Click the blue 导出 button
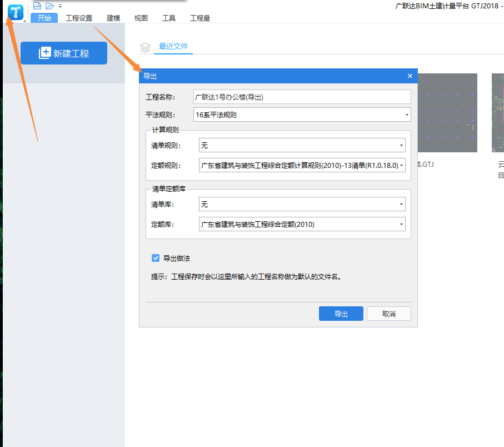Screen dimensions: 504x447 (341, 314)
